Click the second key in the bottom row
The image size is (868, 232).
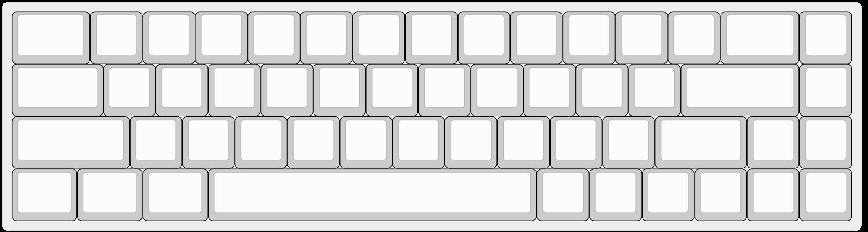point(110,195)
